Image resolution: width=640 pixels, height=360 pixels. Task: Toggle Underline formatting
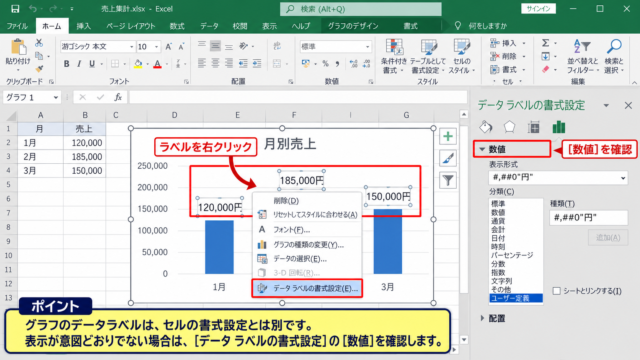click(92, 64)
